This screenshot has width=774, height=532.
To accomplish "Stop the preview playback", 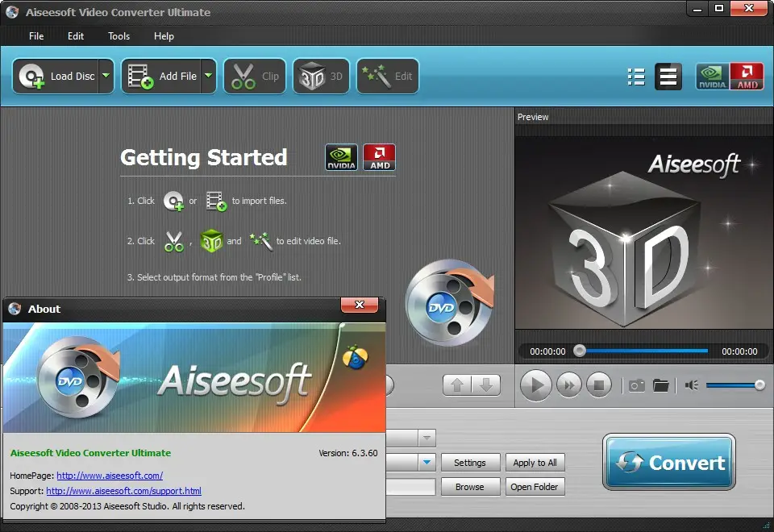I will click(x=599, y=385).
